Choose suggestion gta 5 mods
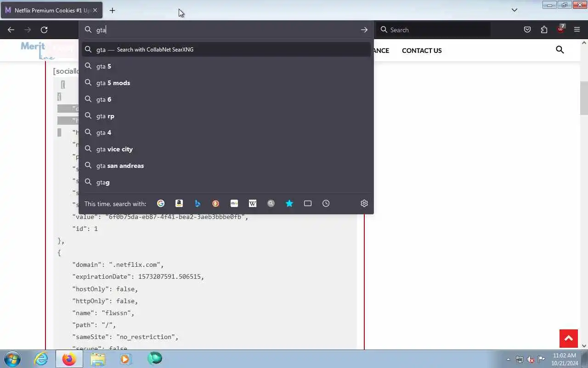This screenshot has height=368, width=588. click(226, 83)
